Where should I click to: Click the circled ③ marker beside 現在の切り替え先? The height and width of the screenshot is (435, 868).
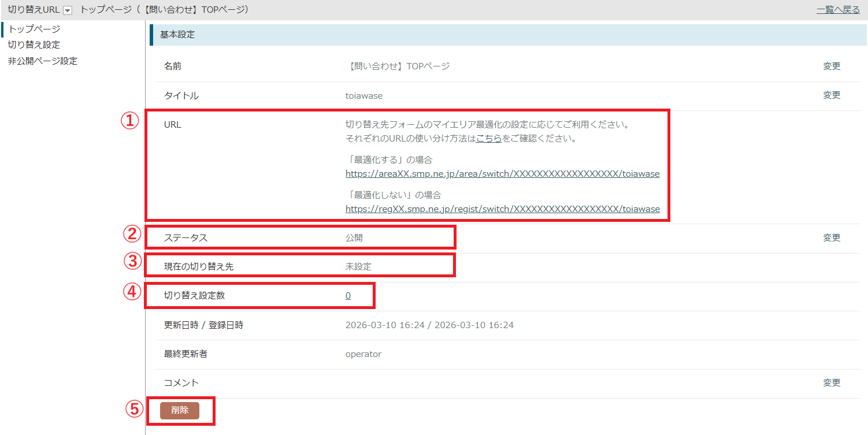[133, 261]
